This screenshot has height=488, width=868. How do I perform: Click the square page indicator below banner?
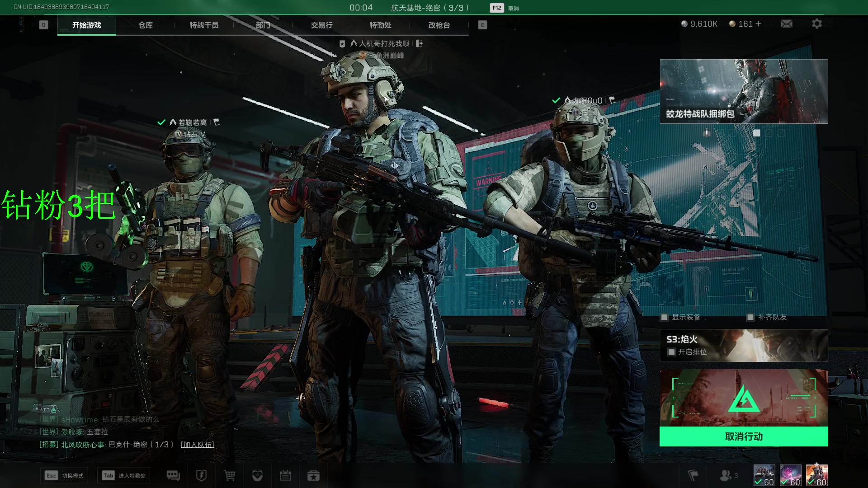(x=757, y=133)
